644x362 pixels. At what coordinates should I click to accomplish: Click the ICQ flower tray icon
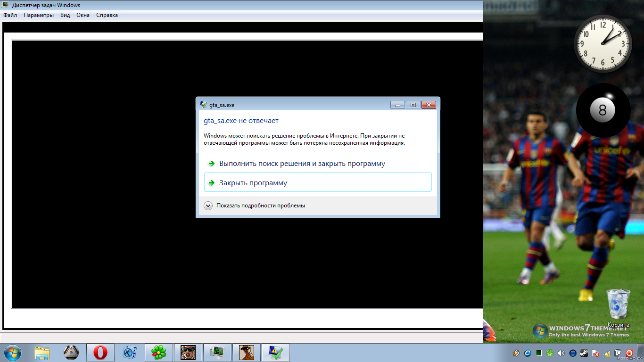coord(550,353)
